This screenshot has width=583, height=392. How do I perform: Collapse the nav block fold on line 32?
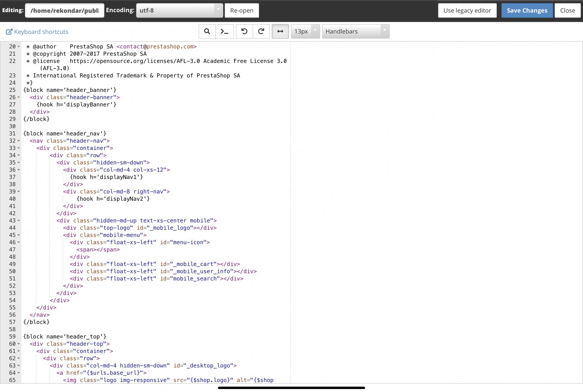(19, 141)
